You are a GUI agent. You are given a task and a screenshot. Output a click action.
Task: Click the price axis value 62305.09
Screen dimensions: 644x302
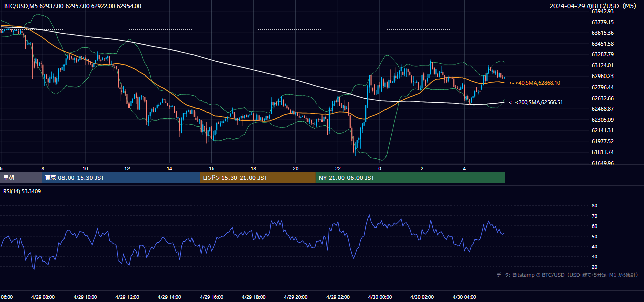[x=602, y=120]
